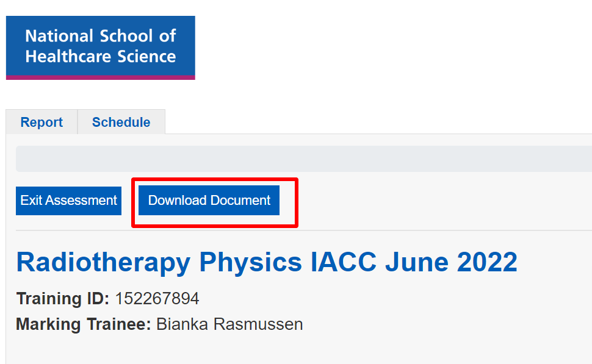Click the Radiotherapy Physics IACC June 2022 heading

267,263
